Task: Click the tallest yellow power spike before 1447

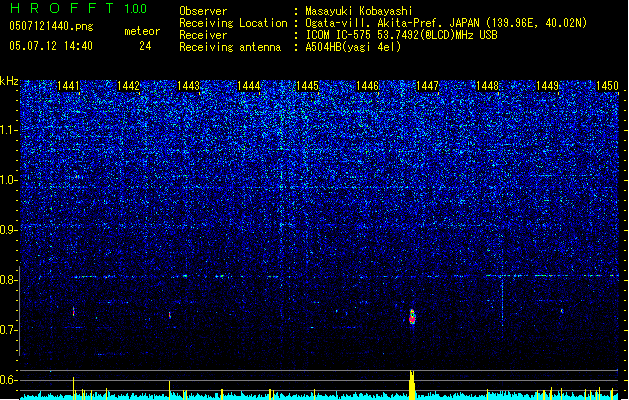Action: [412, 385]
